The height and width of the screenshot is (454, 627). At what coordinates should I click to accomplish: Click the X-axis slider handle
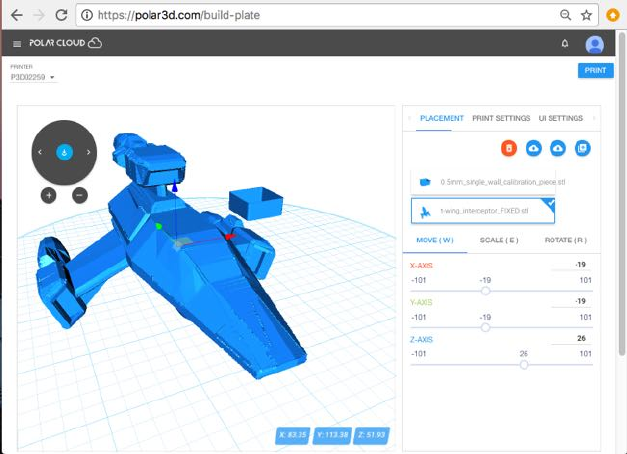(x=485, y=291)
